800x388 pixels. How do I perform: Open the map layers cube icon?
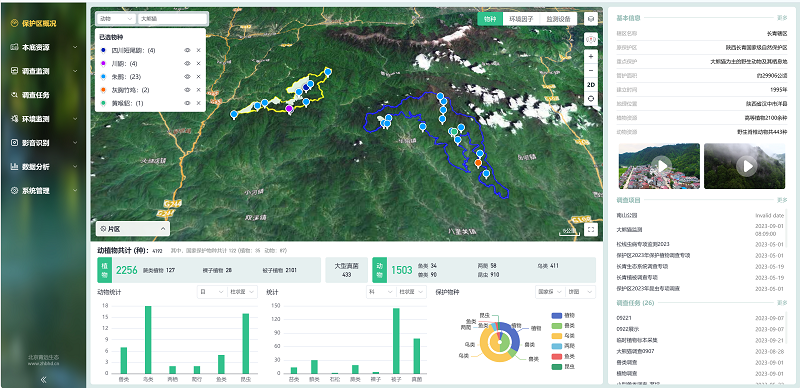pyautogui.click(x=591, y=19)
